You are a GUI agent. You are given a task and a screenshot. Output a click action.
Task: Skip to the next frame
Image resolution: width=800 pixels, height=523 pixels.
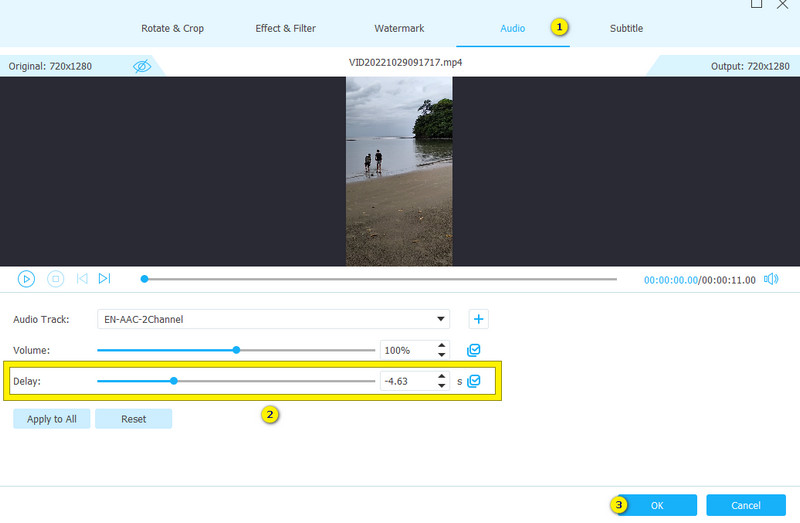click(x=105, y=279)
